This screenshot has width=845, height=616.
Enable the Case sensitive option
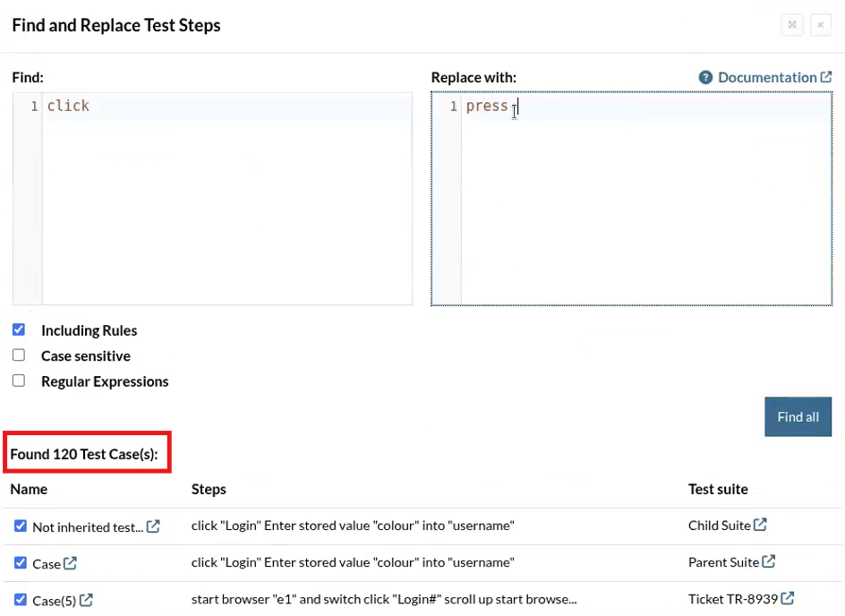tap(19, 355)
